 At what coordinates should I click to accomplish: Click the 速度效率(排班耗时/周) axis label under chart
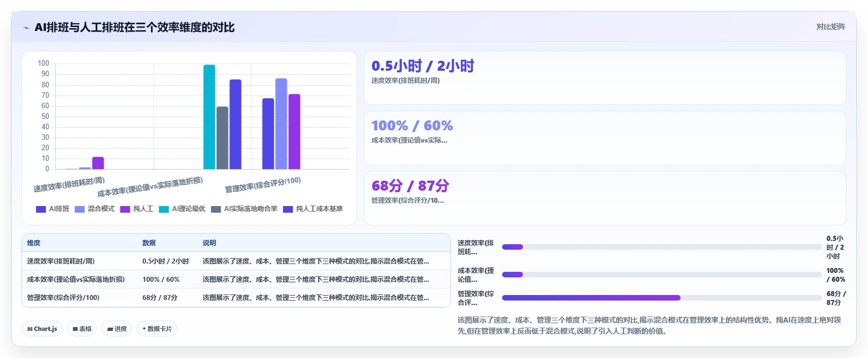tap(69, 185)
